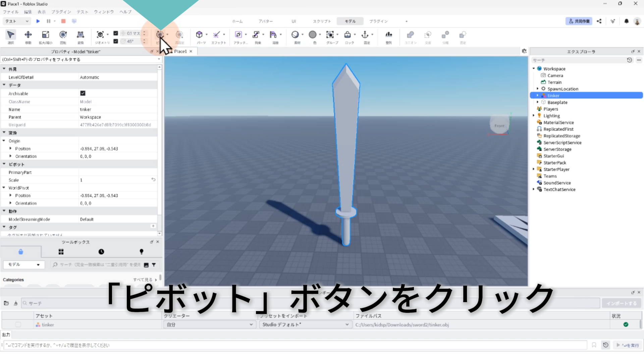Open the Align (整列) tool
The height and width of the screenshot is (362, 644).
tap(388, 35)
